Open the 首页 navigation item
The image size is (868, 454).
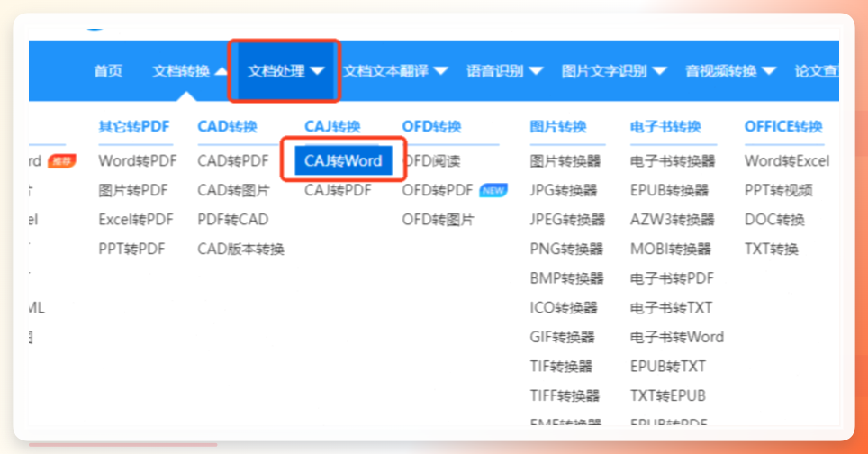[108, 71]
